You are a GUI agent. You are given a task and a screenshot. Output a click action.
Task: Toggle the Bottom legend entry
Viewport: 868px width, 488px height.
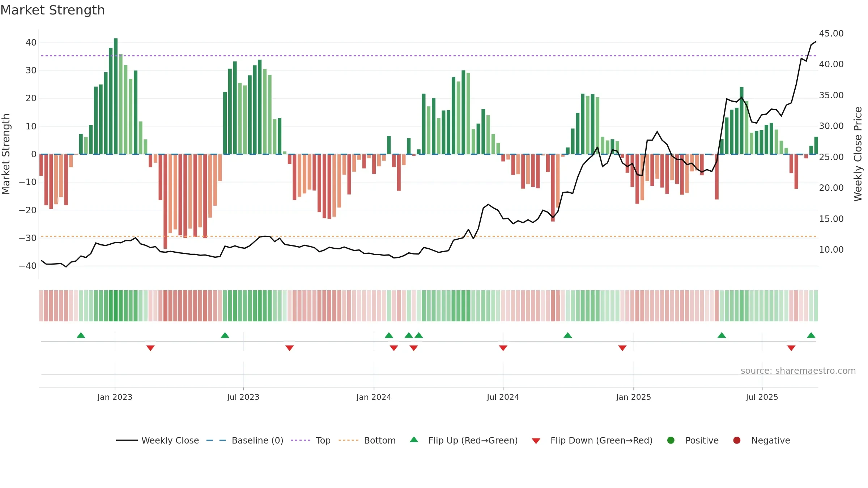367,440
